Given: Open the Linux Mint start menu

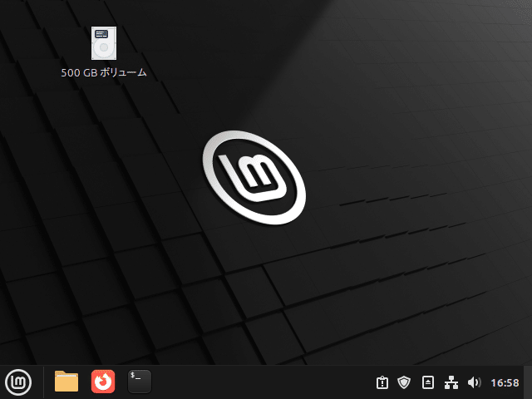Looking at the screenshot, I should (18, 382).
